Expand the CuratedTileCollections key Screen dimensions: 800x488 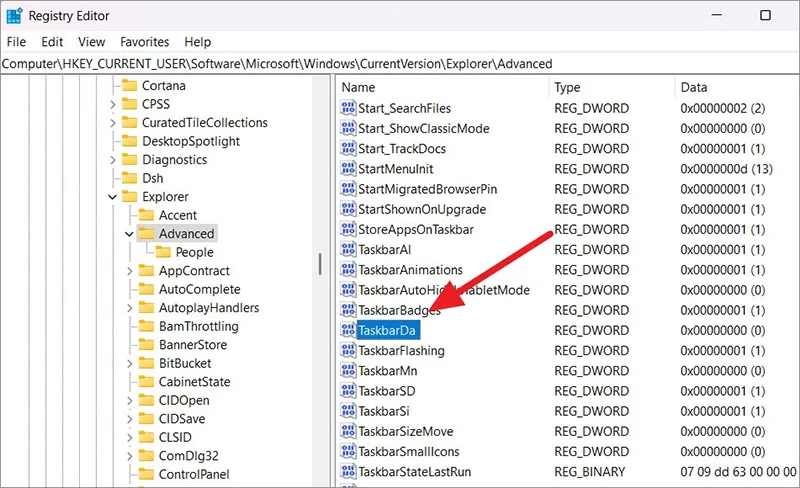point(112,123)
